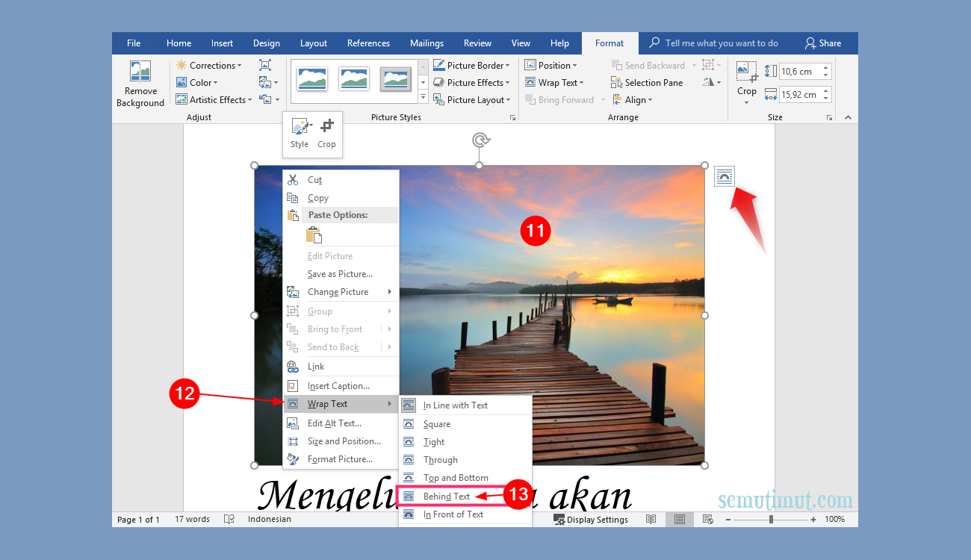Click Format Picture in the context menu
The image size is (971, 560).
click(341, 459)
